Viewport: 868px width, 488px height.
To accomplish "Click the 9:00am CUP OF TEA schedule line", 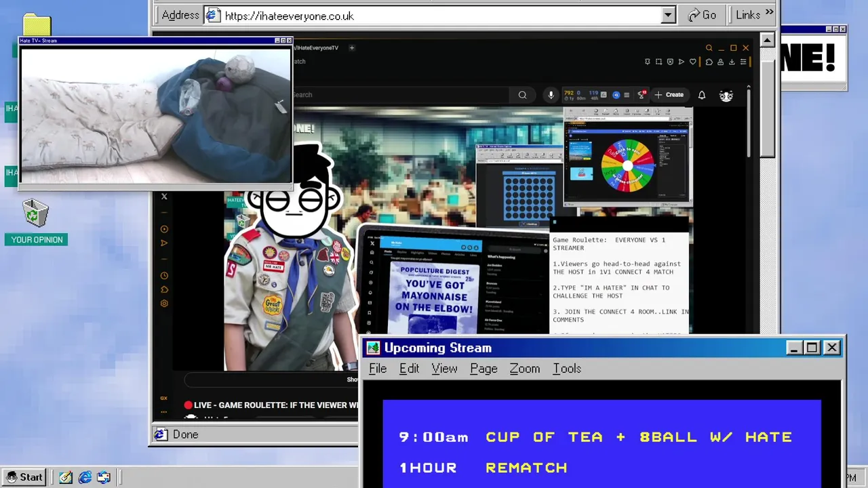I will pos(596,437).
